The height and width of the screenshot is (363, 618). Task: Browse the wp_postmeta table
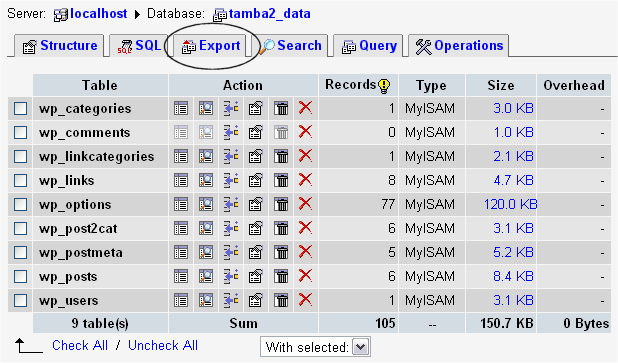click(181, 253)
